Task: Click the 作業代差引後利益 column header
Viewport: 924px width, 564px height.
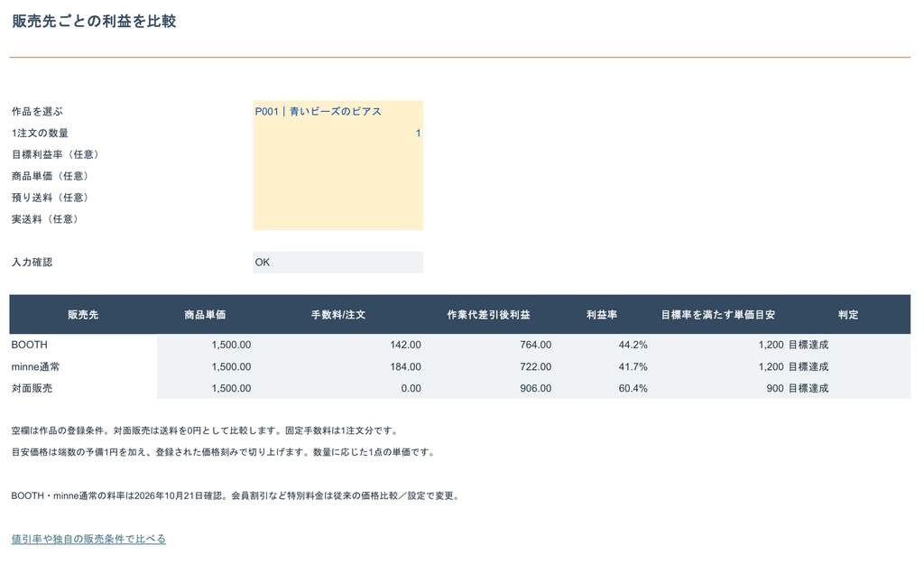Action: point(488,315)
